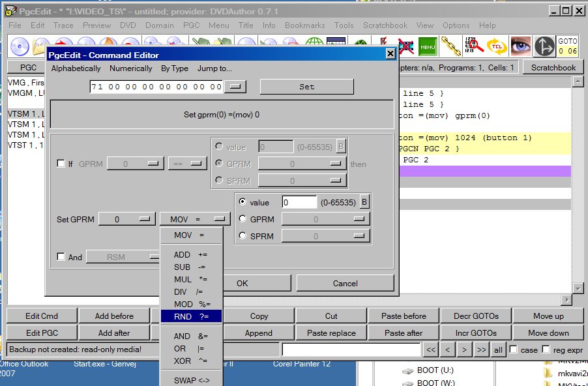Click the Paste replace button

coord(331,333)
